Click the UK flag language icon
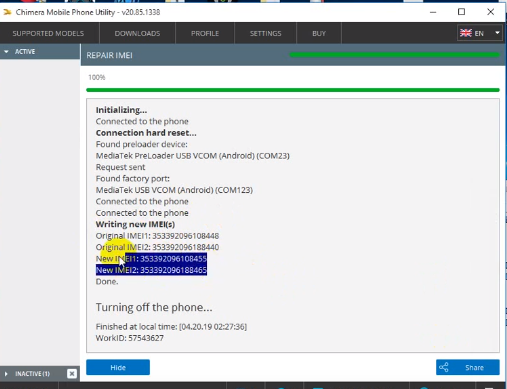The width and height of the screenshot is (507, 389). click(x=466, y=33)
